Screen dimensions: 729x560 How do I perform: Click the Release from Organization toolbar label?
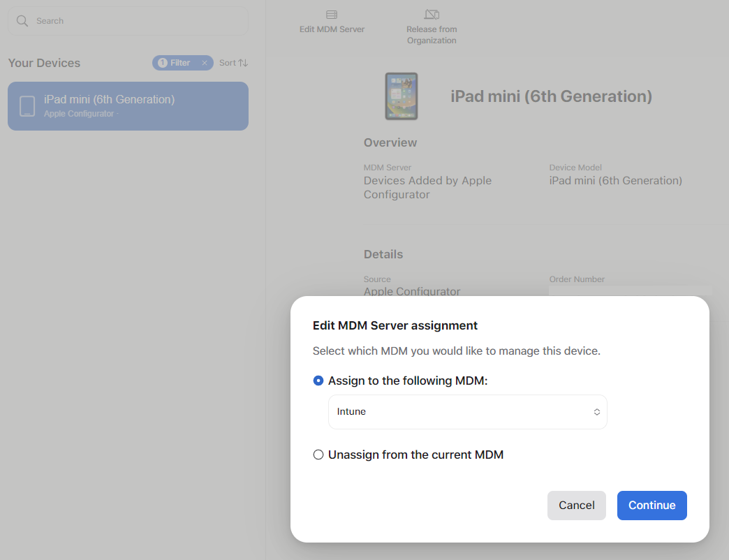tap(432, 35)
